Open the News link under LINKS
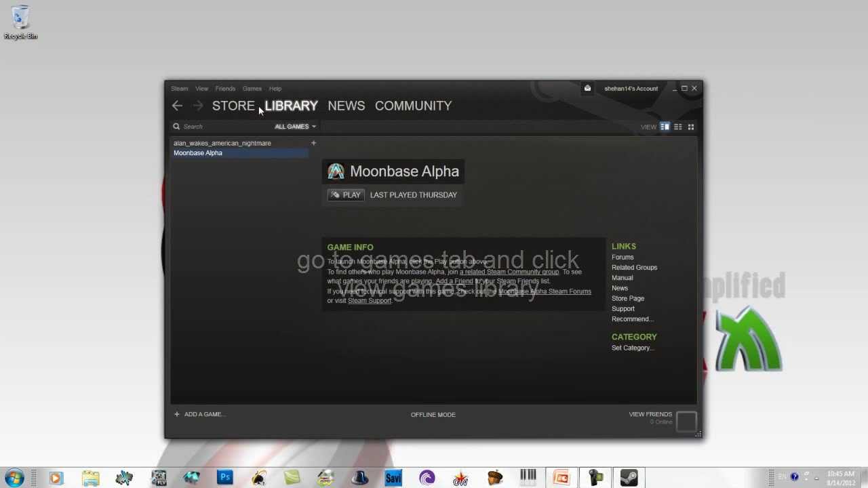 619,288
